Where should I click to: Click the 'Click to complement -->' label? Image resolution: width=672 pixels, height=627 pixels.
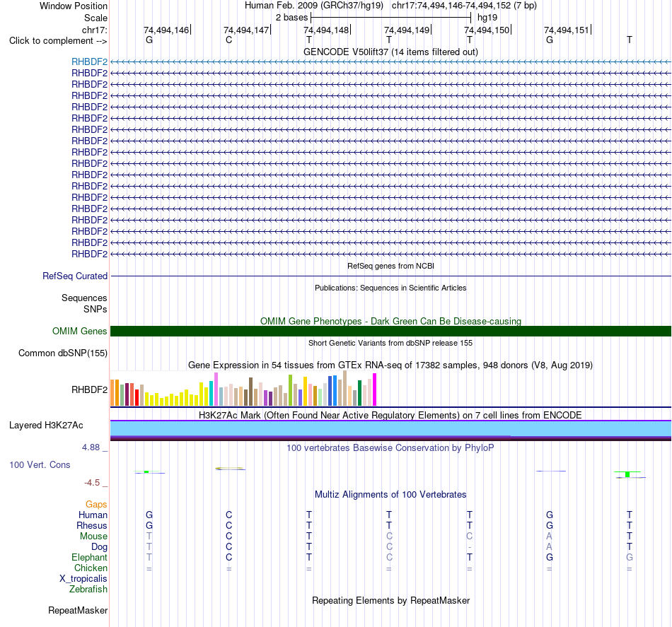[58, 41]
